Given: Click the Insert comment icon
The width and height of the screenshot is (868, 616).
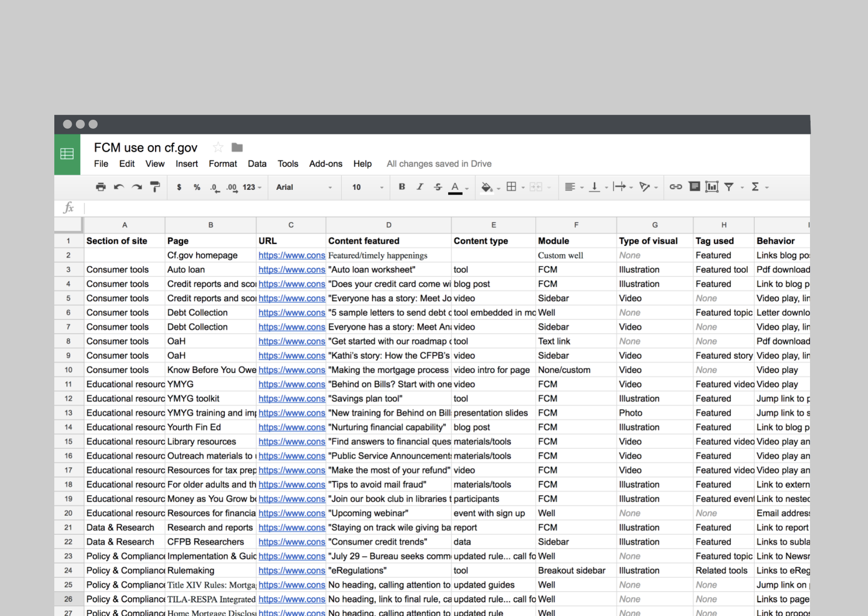Looking at the screenshot, I should [695, 187].
